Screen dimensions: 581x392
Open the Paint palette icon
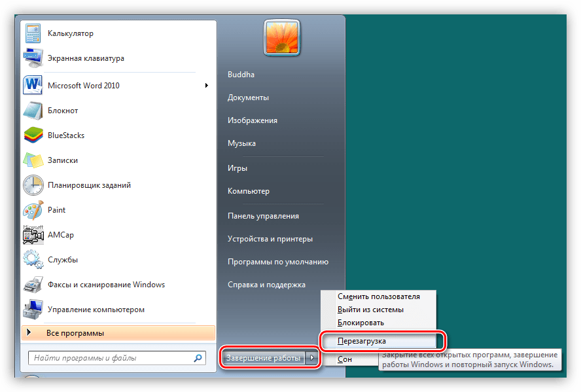(x=33, y=210)
